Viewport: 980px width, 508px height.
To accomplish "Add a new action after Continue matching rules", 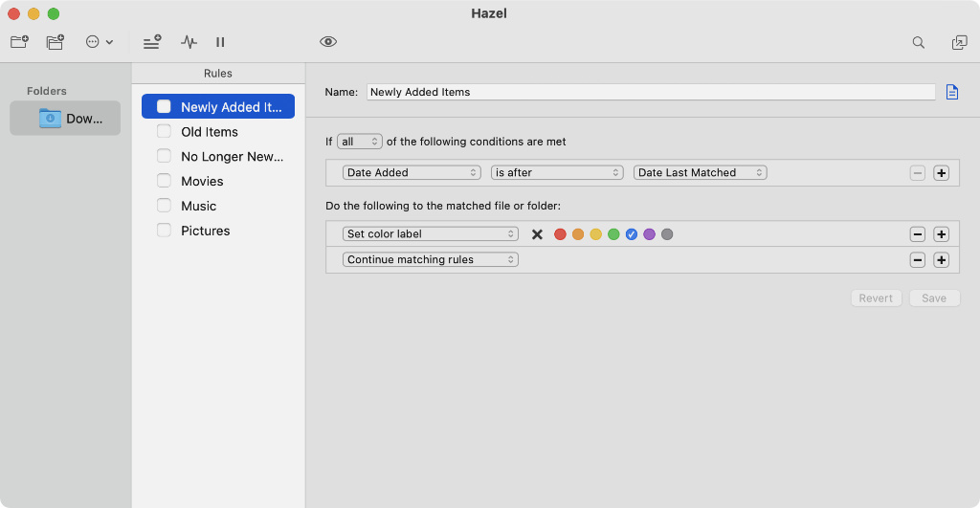I will tap(941, 259).
